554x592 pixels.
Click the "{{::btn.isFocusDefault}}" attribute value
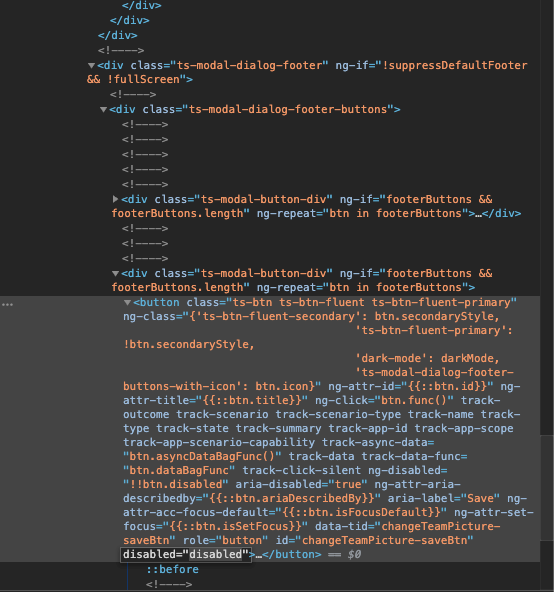[361, 512]
